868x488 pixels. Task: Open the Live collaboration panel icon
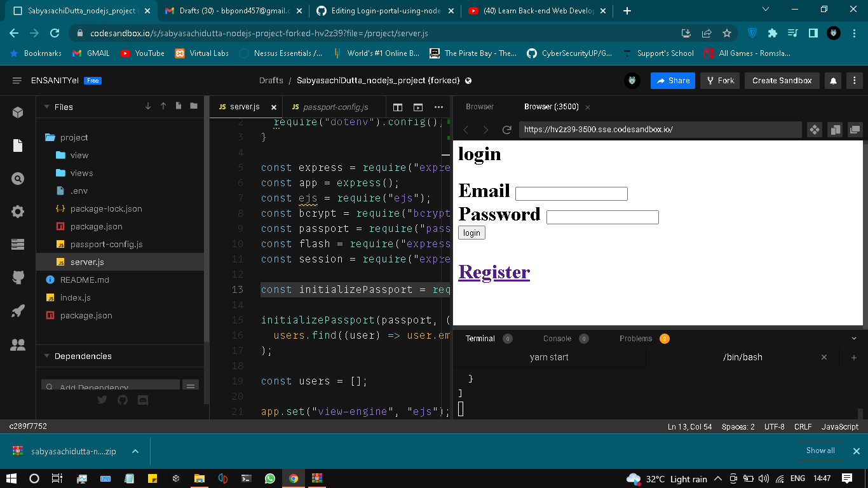click(x=17, y=345)
